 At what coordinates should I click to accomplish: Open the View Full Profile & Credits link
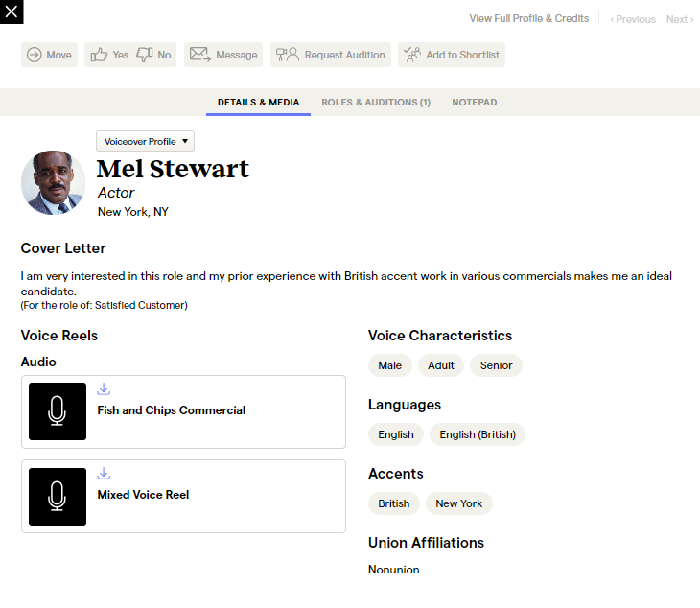pos(528,18)
